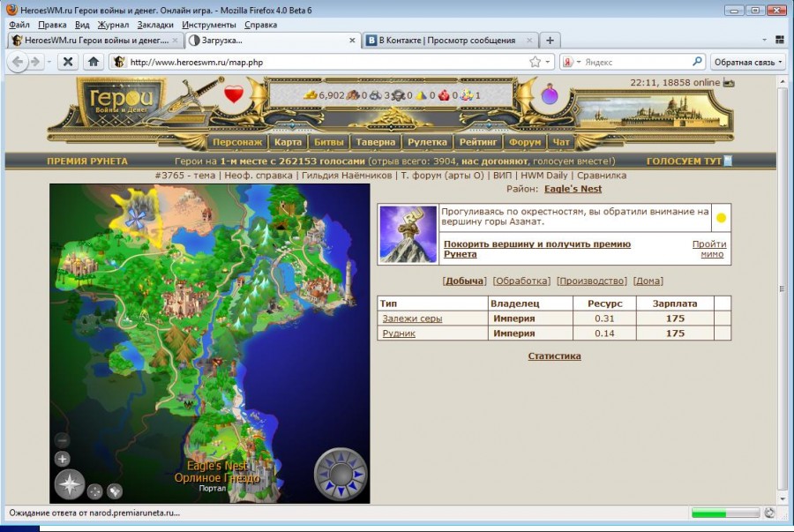794x532 pixels.
Task: Close the Загрузка tab
Action: coord(352,40)
